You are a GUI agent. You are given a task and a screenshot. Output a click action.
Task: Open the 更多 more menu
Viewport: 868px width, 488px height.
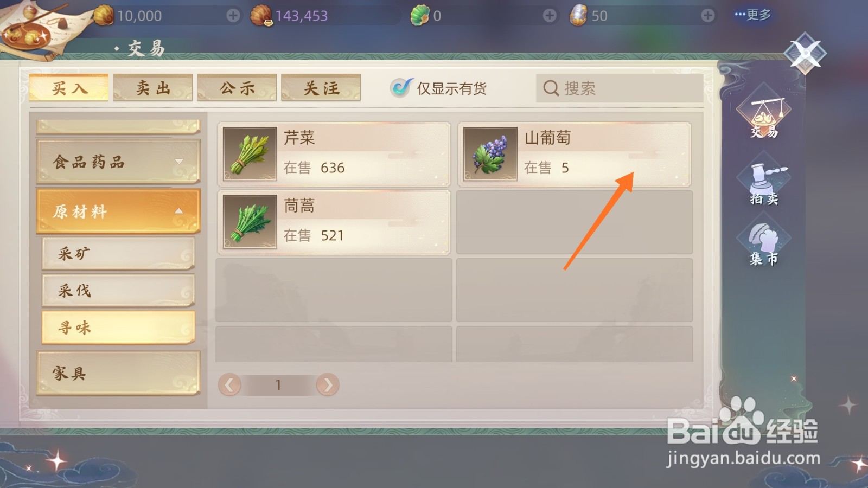click(753, 15)
